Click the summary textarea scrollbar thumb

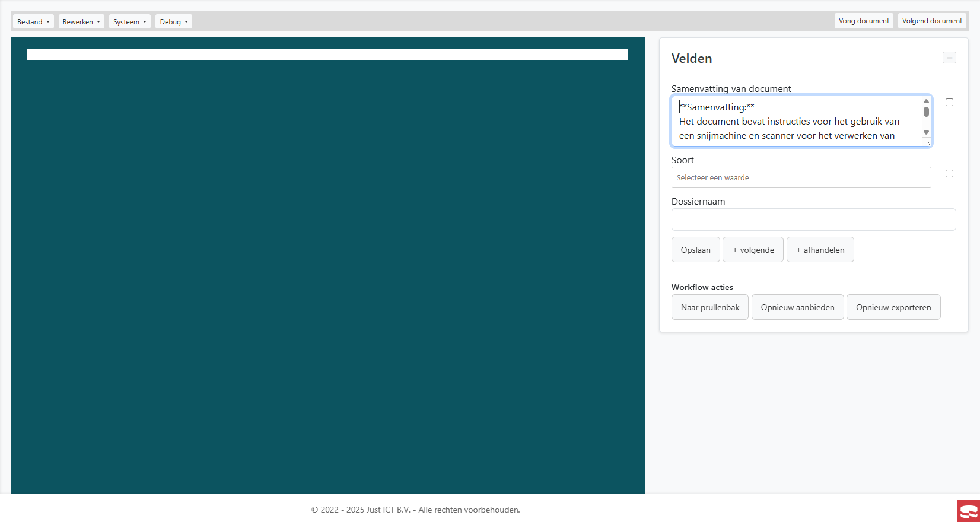926,112
